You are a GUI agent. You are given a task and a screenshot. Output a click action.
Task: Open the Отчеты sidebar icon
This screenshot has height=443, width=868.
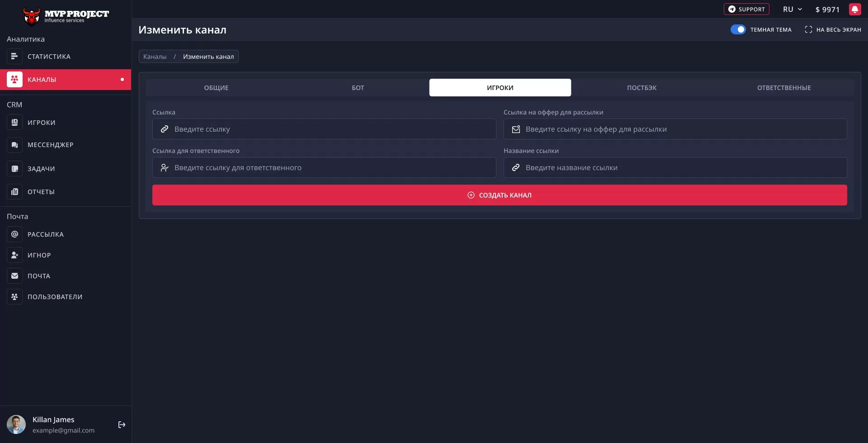coord(14,192)
